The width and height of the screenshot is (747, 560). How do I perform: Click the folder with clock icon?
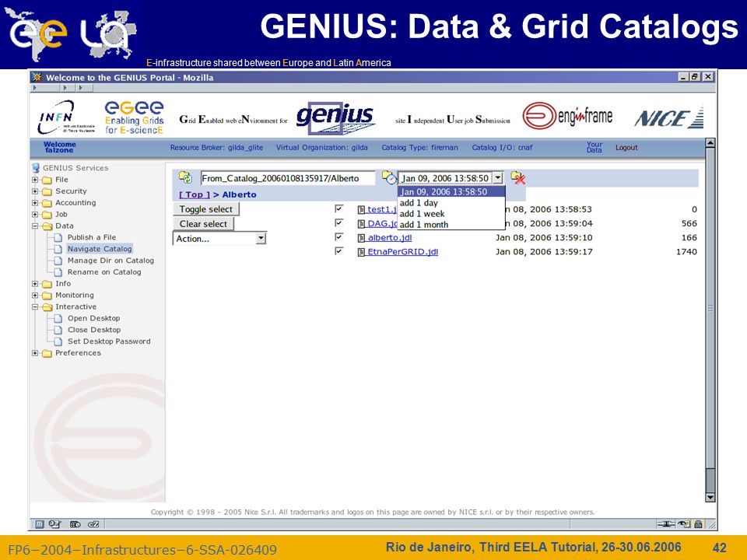[x=389, y=177]
